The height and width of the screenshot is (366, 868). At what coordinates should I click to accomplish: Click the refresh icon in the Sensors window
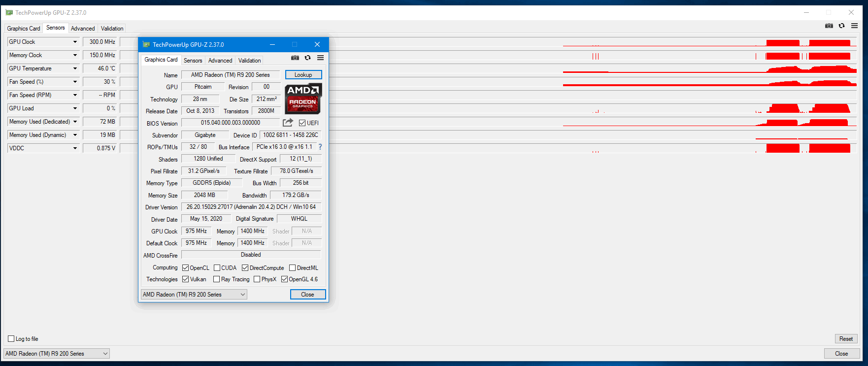[842, 26]
